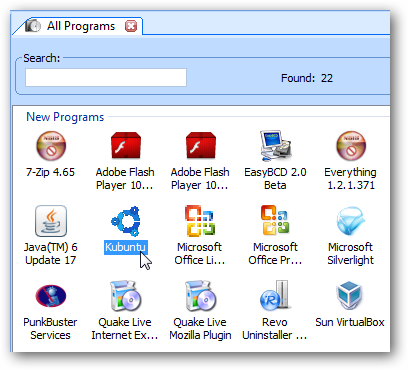Select the Java(TM) 6 Update 17 icon
The width and height of the screenshot is (408, 370).
tap(51, 221)
